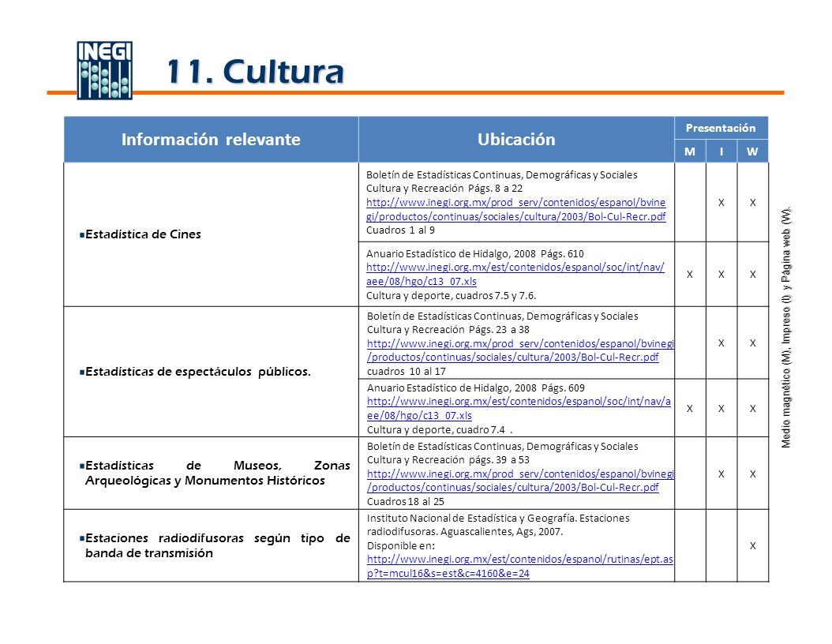The width and height of the screenshot is (832, 644).
Task: Click the vertical 'Medio magnético (M), Impreso (I)' legend
Action: (786, 328)
